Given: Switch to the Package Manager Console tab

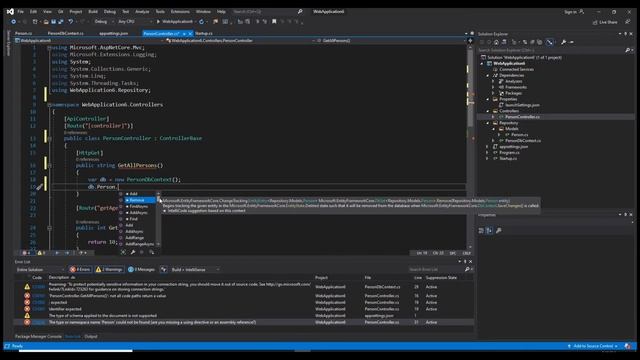Looking at the screenshot, I should pos(38,337).
